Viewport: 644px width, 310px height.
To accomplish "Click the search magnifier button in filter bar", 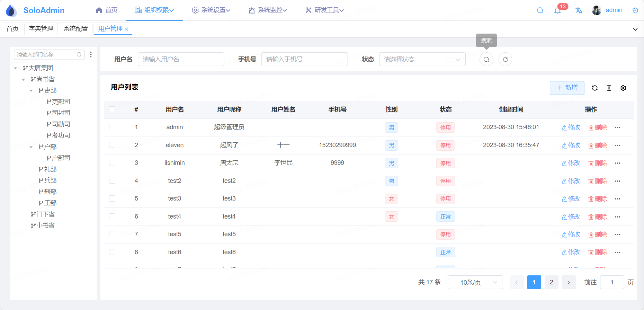I will (x=486, y=59).
